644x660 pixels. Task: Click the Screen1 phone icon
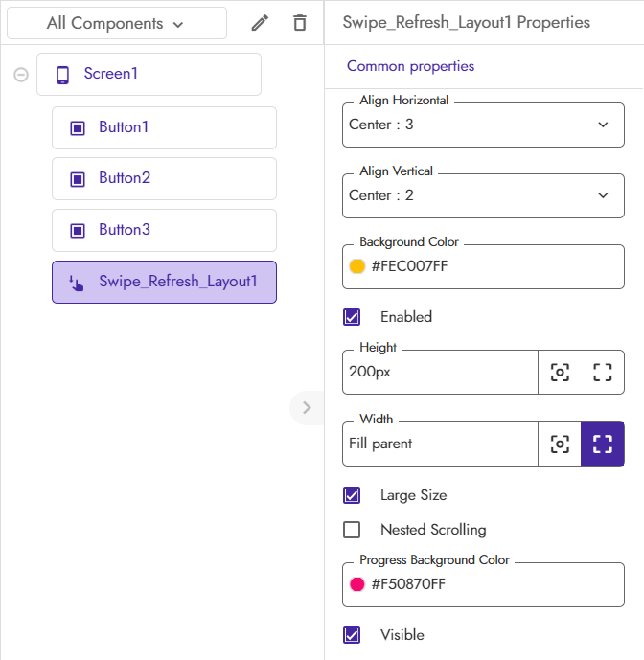63,74
